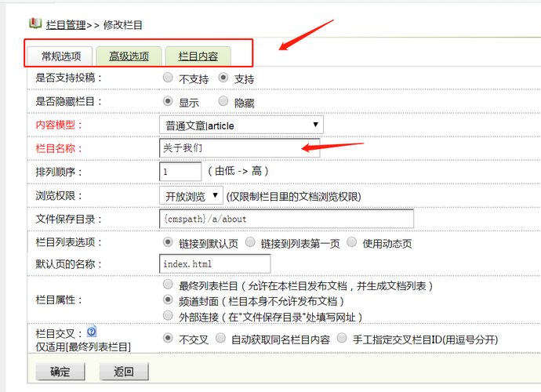Choose 隐藏 for 是否隐藏栏目
Viewport: 541px width, 392px height.
[x=223, y=101]
